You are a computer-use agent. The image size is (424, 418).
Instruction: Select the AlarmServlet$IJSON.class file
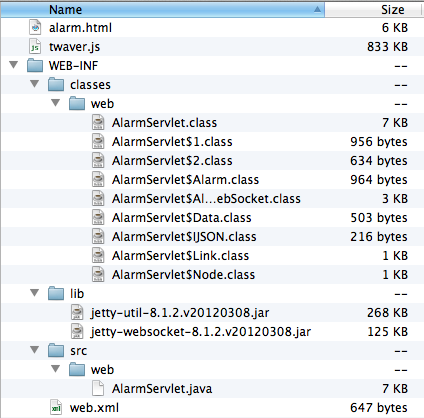(x=184, y=237)
